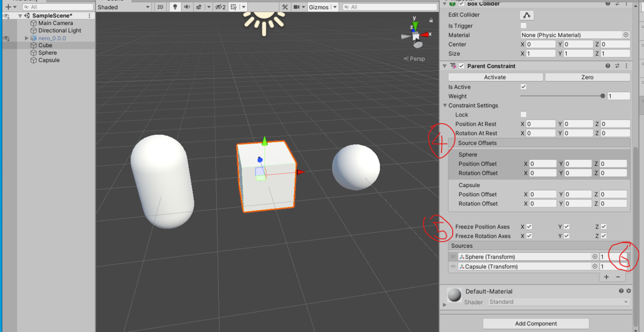Toggle nero_0.0.0 visibility eye in Hierarchy

coord(6,39)
